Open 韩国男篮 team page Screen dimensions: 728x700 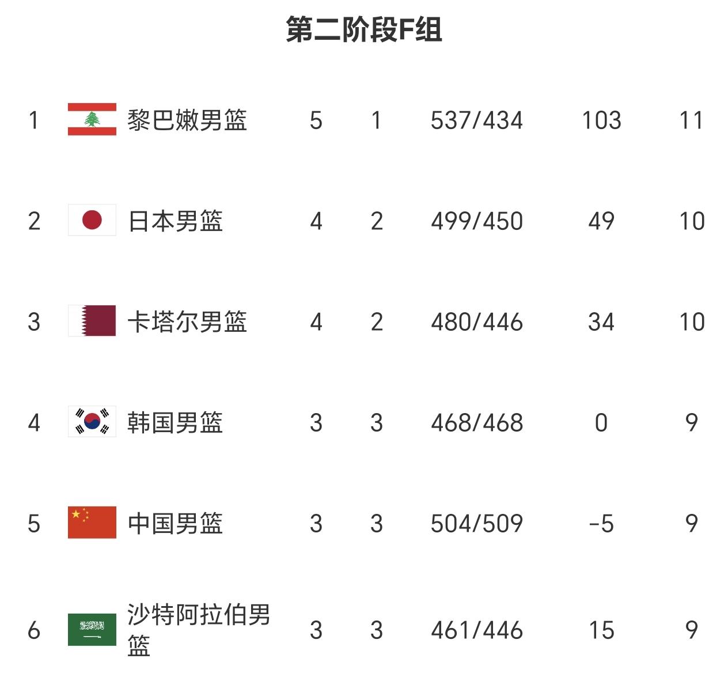click(x=175, y=423)
